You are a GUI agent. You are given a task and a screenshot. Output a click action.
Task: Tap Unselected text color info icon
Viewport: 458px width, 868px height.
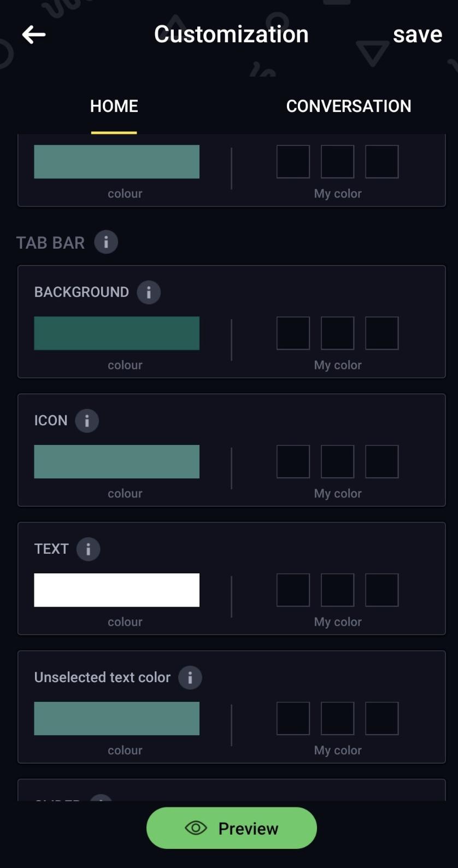190,678
